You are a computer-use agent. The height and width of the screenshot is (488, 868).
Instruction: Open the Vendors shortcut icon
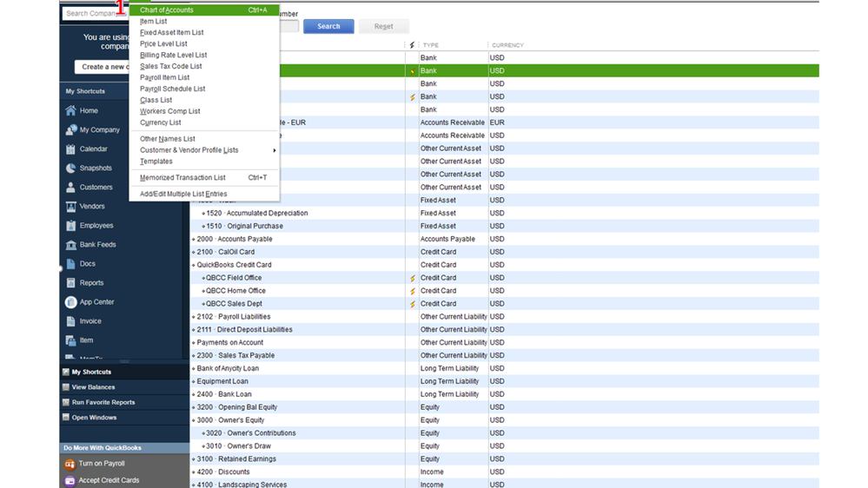coord(71,207)
